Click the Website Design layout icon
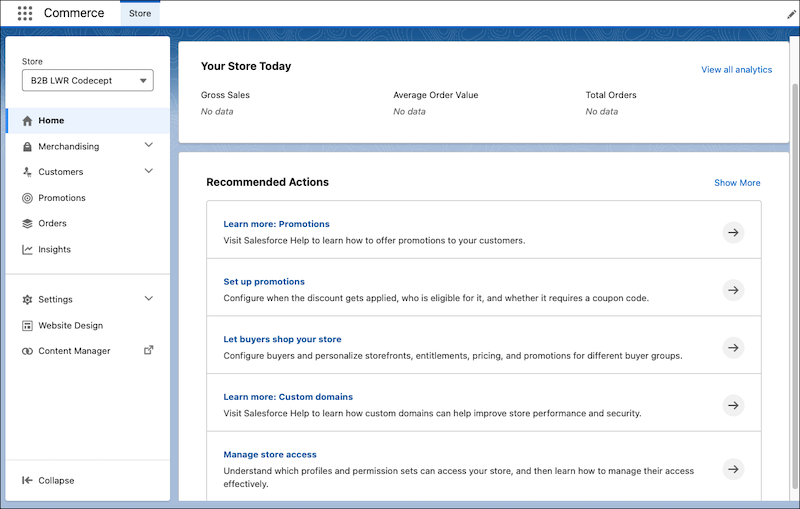 [28, 325]
